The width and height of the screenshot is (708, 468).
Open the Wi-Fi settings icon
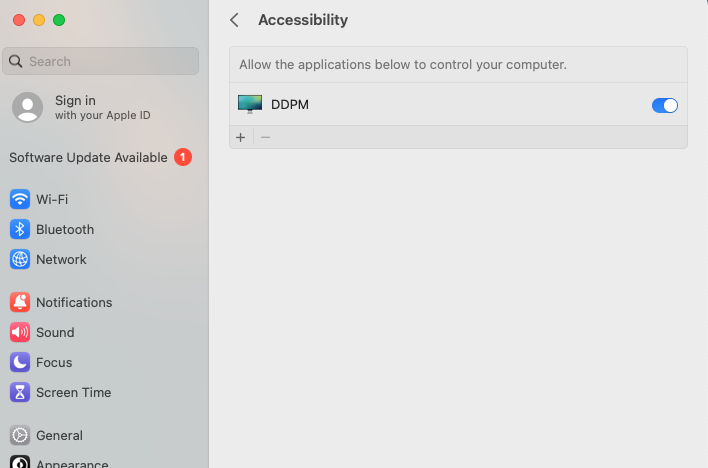pos(20,199)
